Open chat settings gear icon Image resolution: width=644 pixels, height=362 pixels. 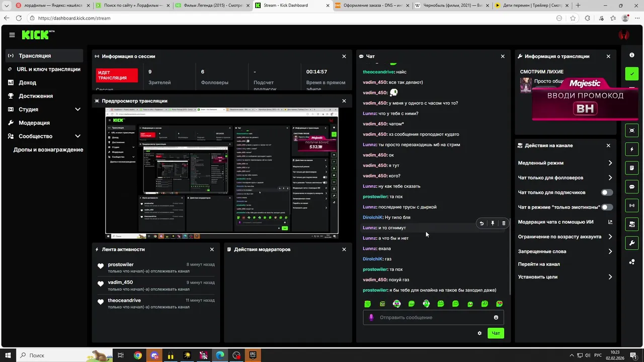coord(479,333)
